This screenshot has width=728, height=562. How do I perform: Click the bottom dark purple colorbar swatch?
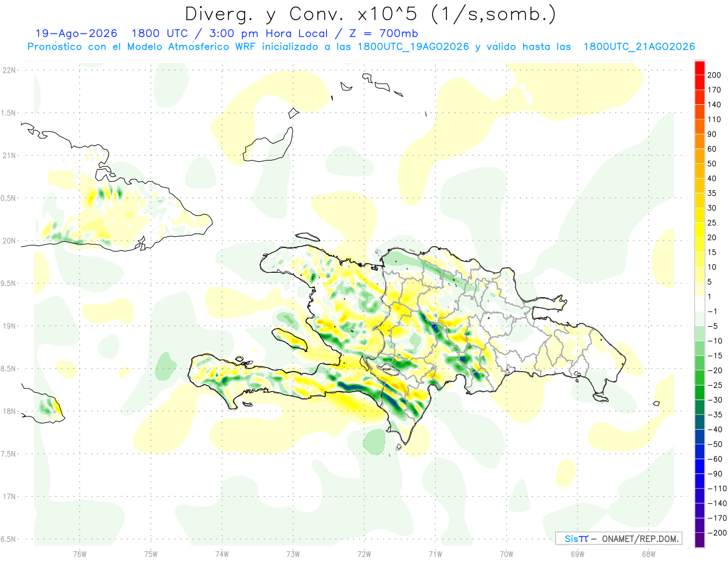(699, 540)
